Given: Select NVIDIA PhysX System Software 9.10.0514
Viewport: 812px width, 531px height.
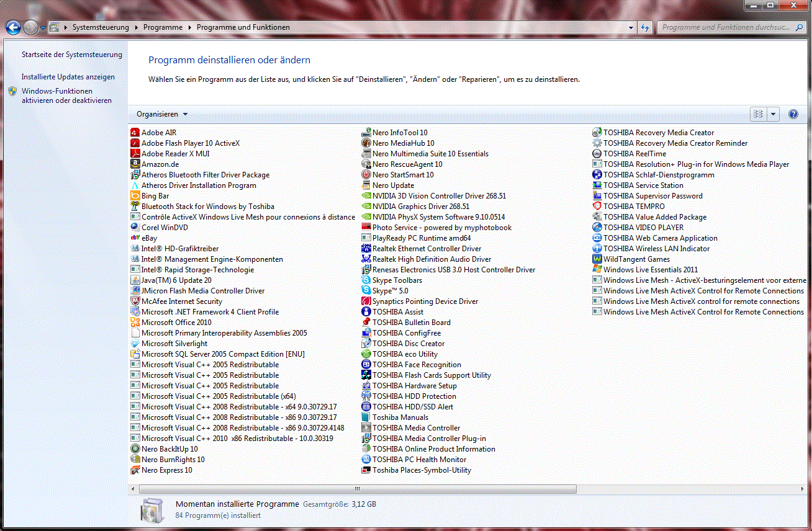Looking at the screenshot, I should coord(434,217).
